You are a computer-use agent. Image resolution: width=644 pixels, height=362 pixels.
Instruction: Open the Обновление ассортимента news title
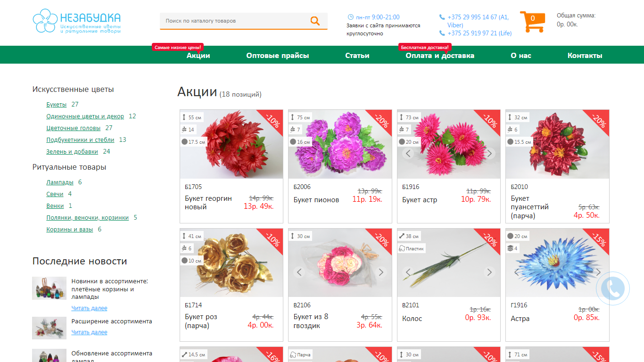(x=112, y=357)
